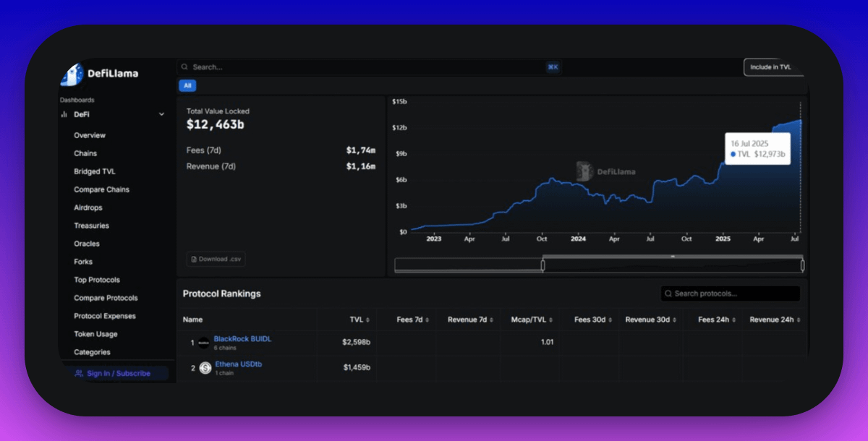This screenshot has height=441, width=868.
Task: Collapse the DeFi section chevron
Action: click(x=161, y=114)
